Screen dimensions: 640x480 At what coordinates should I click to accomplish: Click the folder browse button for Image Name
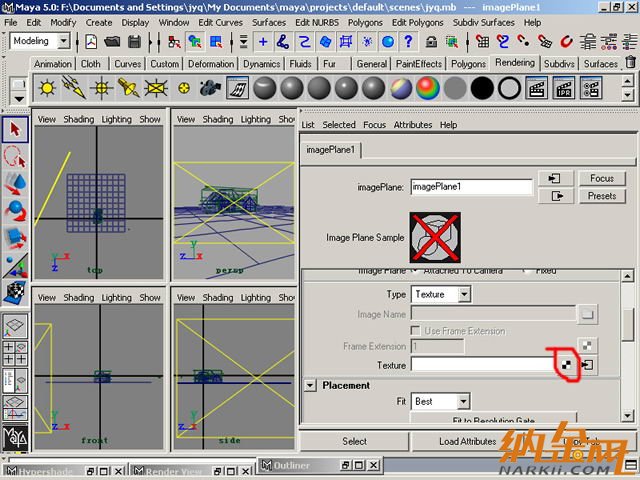coord(588,314)
